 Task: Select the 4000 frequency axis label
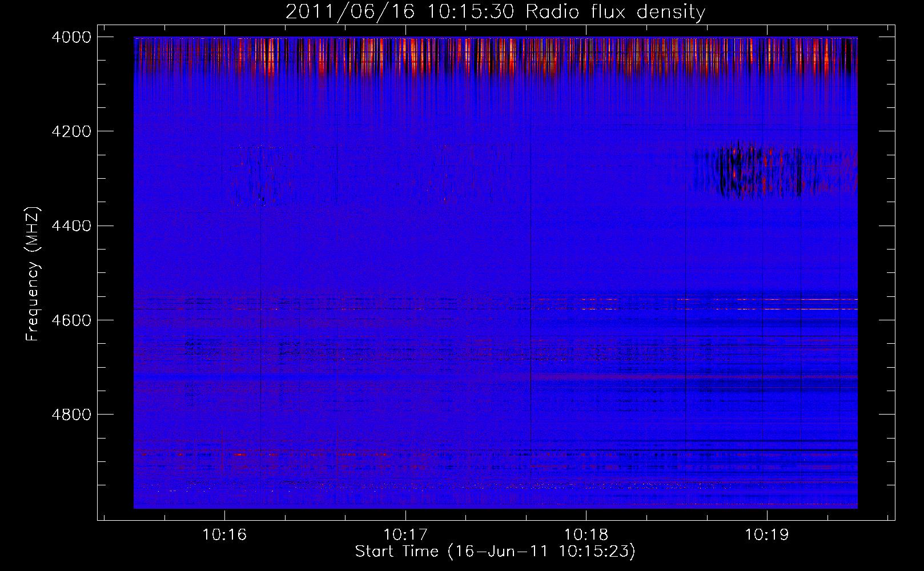click(71, 37)
